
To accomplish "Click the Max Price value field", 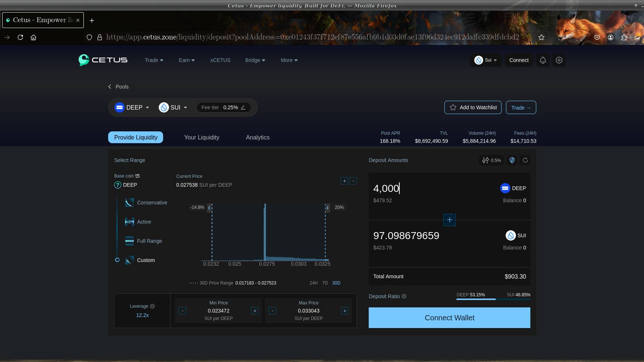I will [309, 311].
